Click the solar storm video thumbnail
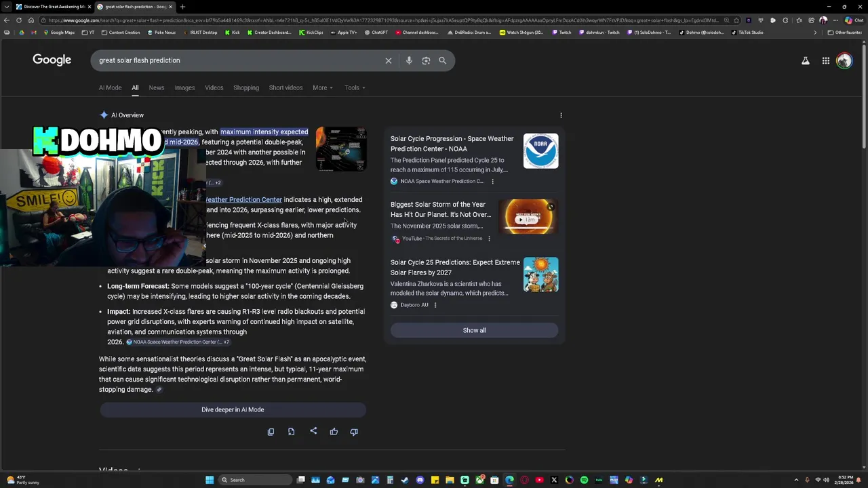The height and width of the screenshot is (488, 868). pyautogui.click(x=528, y=216)
